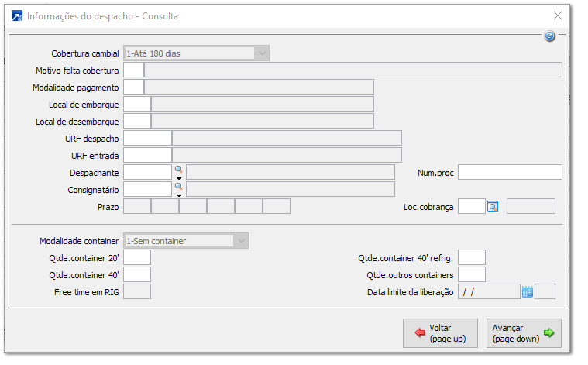This screenshot has height=365, width=588.
Task: Open the Despachante search lookup icon
Action: (177, 168)
